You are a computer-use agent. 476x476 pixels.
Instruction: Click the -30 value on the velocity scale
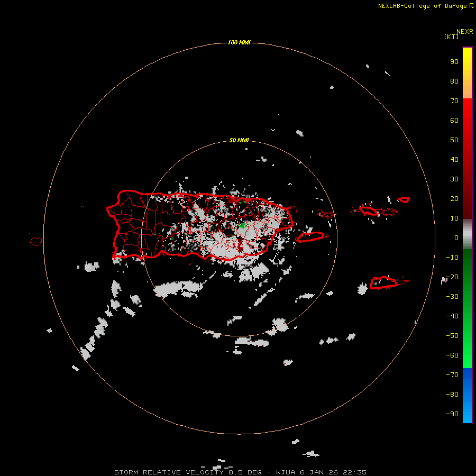[x=452, y=297]
